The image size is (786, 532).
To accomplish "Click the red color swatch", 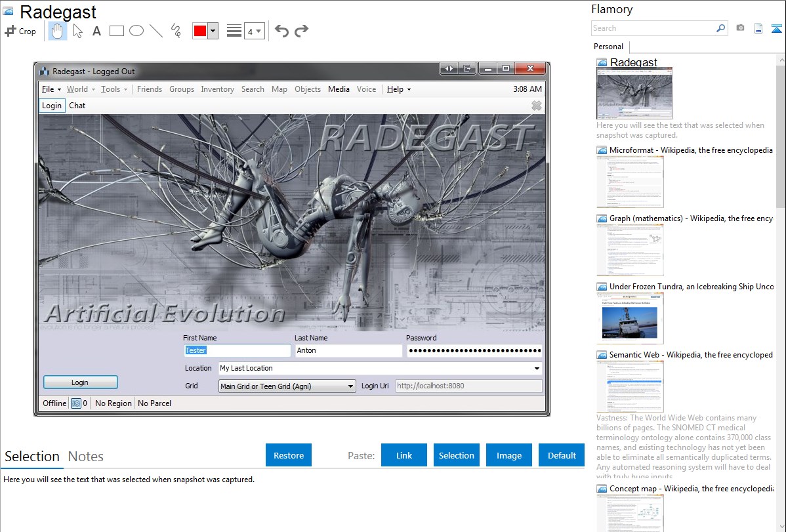I will coord(200,31).
